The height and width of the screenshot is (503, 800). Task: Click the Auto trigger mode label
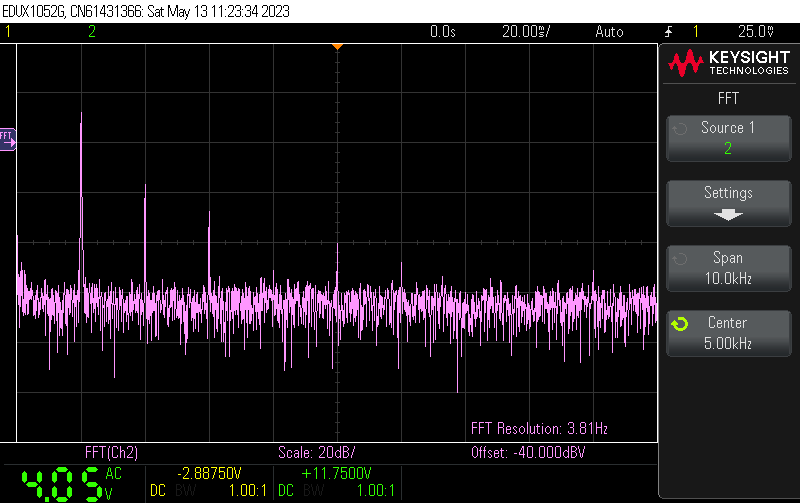click(x=609, y=32)
